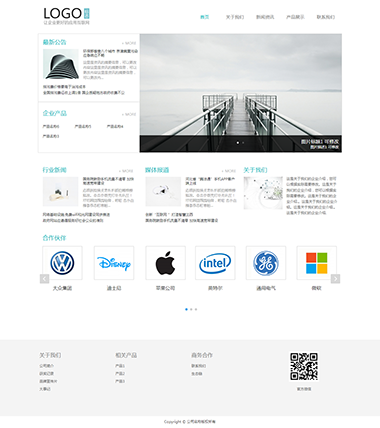The width and height of the screenshot is (380, 428).
Task: Select the second banner slide dot
Action: click(243, 143)
